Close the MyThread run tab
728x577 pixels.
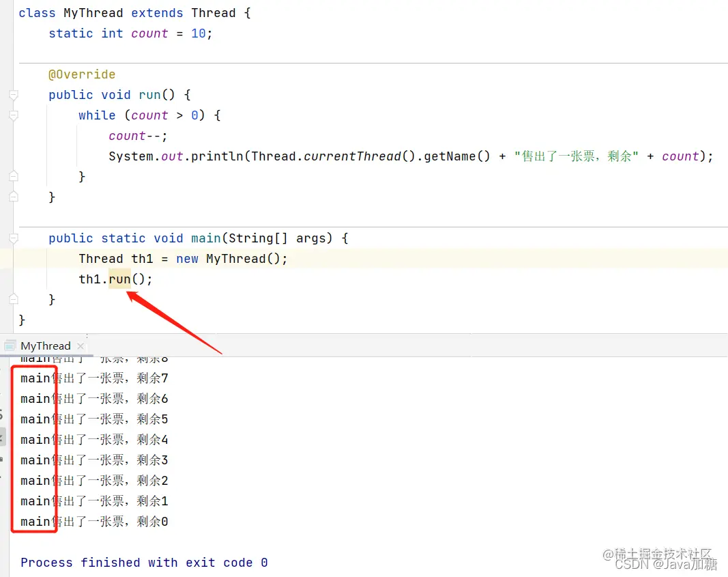[x=81, y=346]
